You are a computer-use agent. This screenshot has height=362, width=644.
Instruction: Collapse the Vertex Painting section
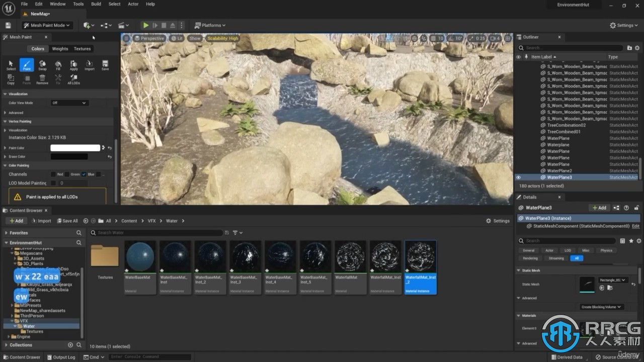5,121
